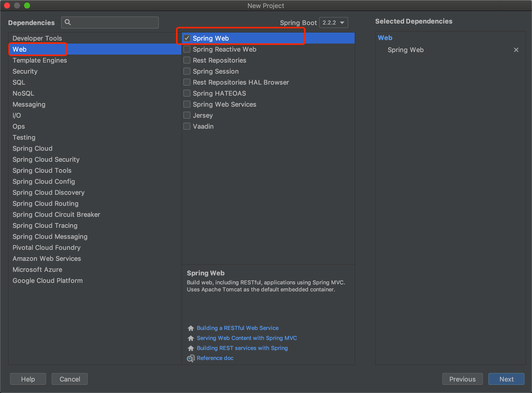Click the search magnifier icon in Dependencies

(68, 22)
